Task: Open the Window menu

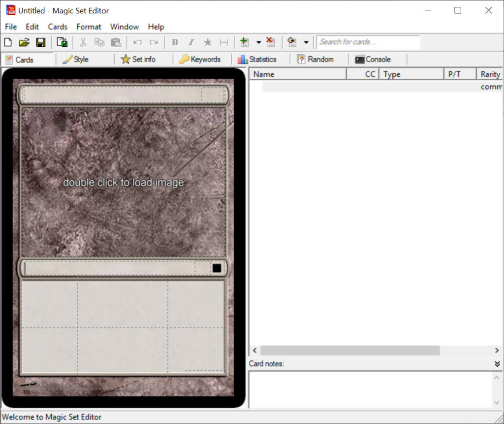Action: coord(125,27)
